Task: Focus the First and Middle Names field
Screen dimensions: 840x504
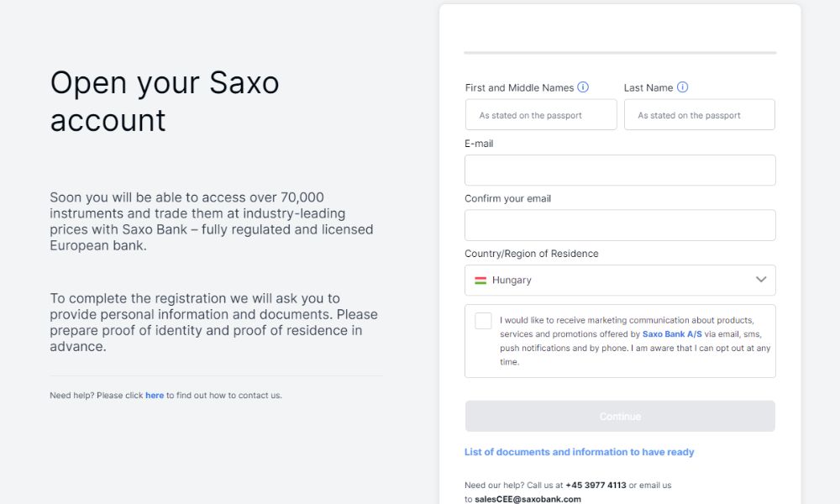Action: point(541,115)
